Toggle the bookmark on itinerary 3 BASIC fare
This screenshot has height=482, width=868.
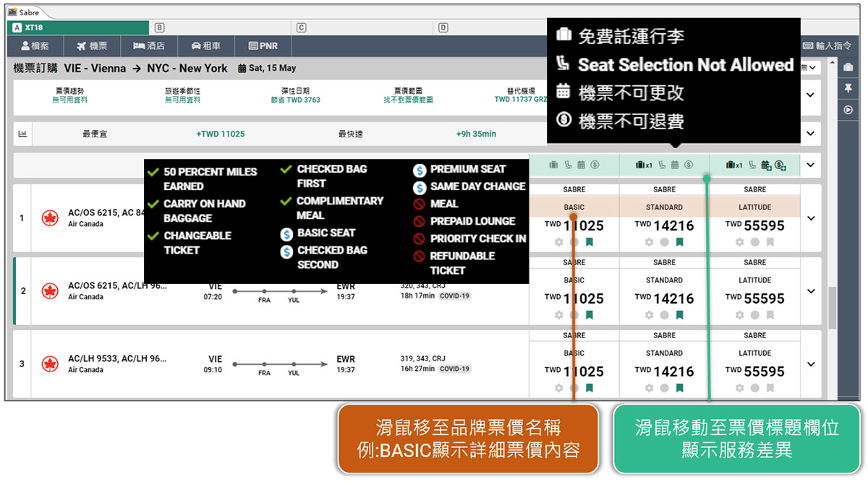pyautogui.click(x=590, y=388)
